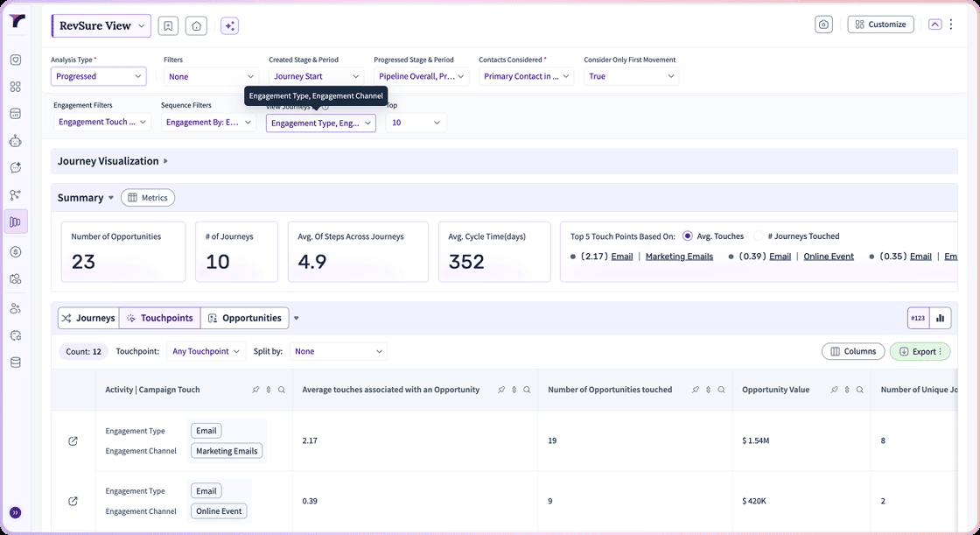Click search icon in Opportunity Value column
Image resolution: width=980 pixels, height=535 pixels.
pos(860,390)
